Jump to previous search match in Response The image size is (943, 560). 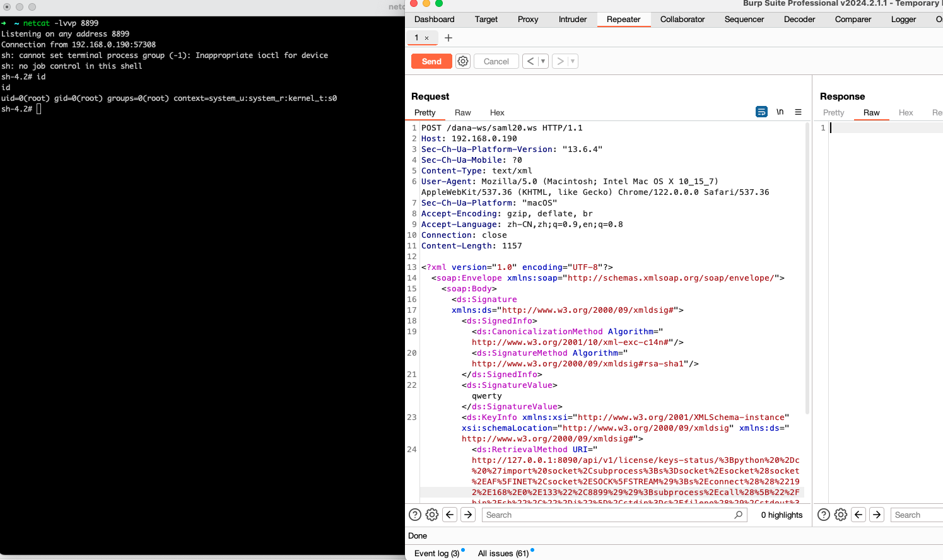pos(858,515)
